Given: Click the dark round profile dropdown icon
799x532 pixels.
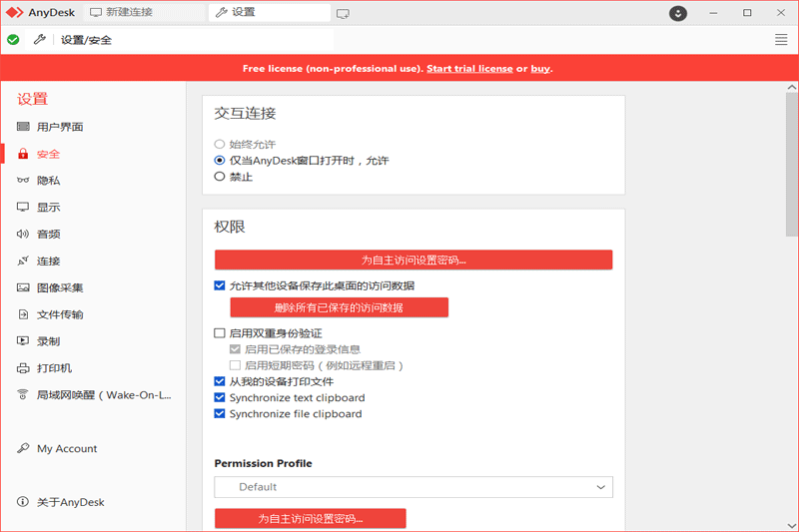Looking at the screenshot, I should point(678,13).
